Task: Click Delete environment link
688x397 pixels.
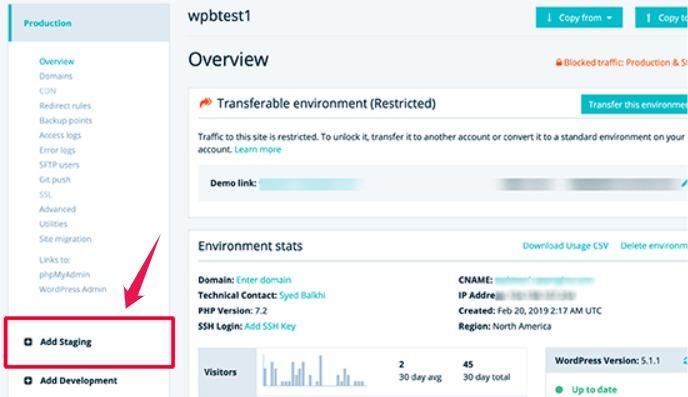Action: pyautogui.click(x=654, y=246)
